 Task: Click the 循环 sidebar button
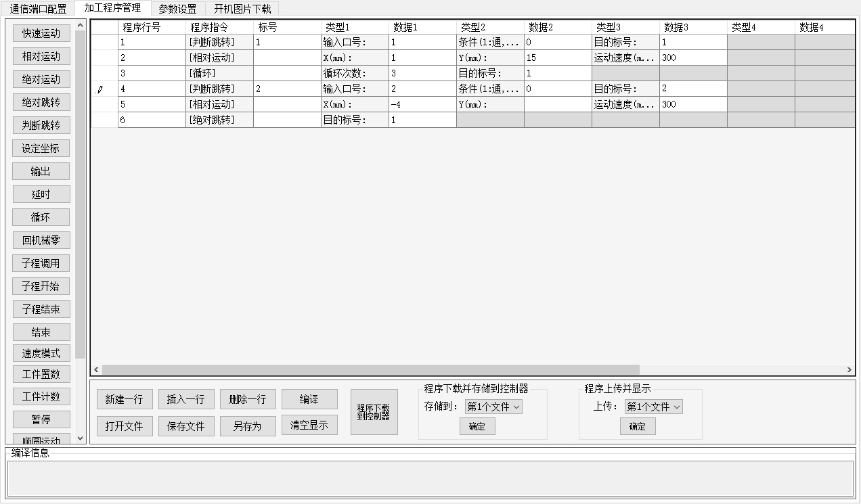pos(41,217)
